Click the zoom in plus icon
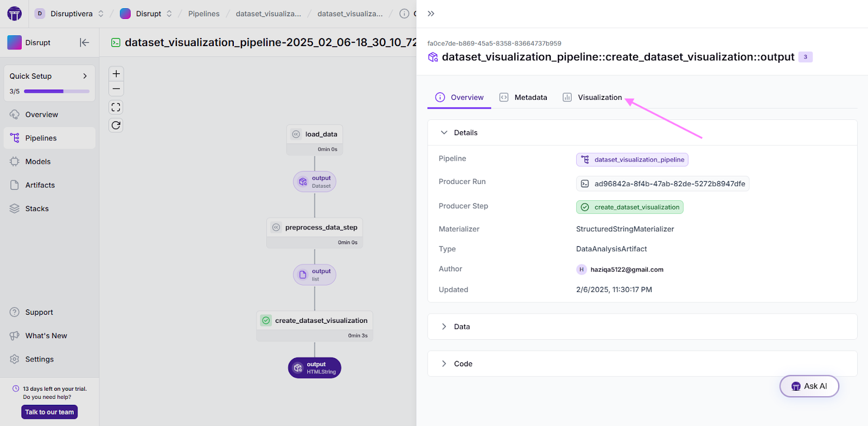 (x=116, y=74)
